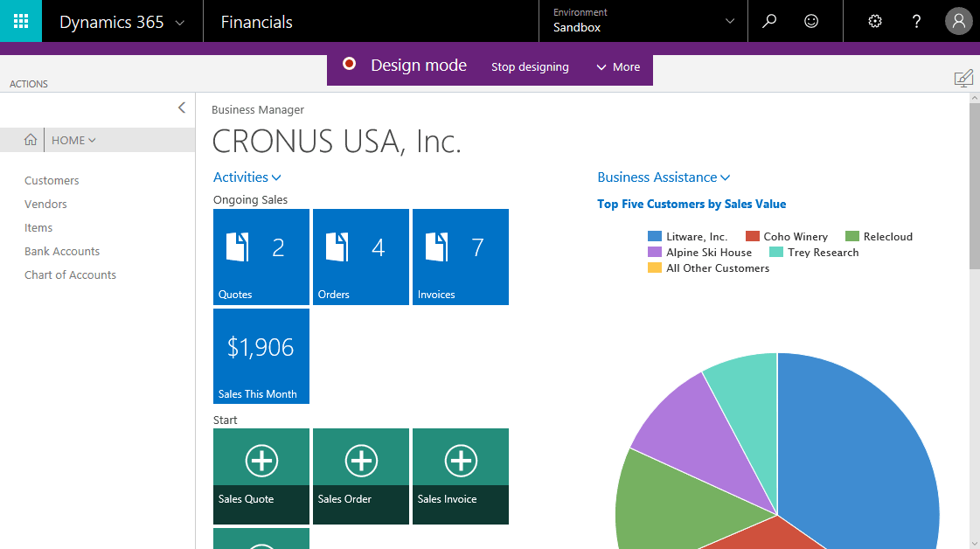Screen dimensions: 980x549
Task: Click Stop designing button
Action: [x=530, y=67]
